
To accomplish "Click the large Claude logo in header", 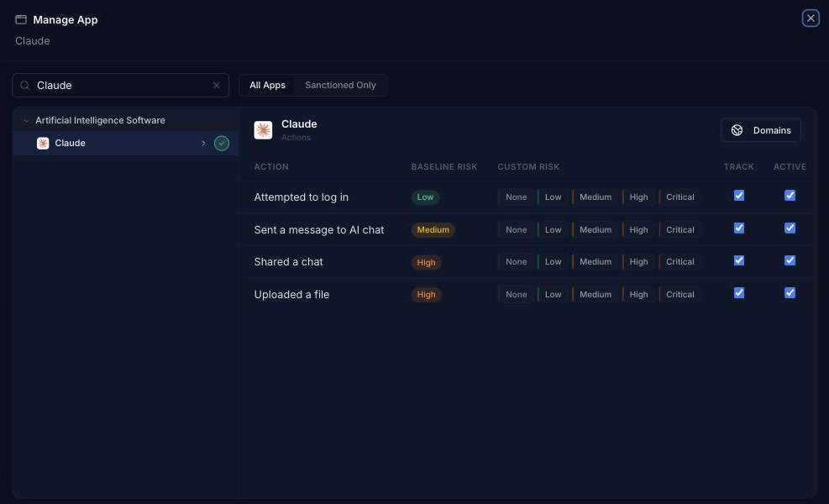I will [263, 130].
